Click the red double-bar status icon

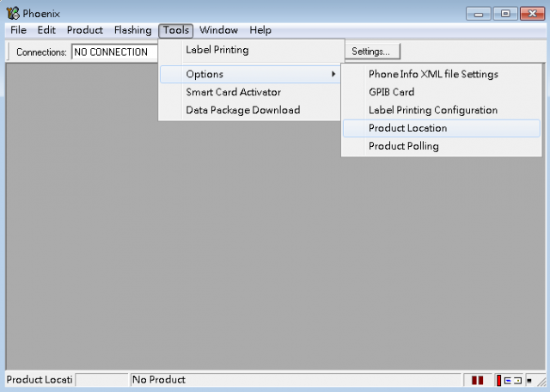(x=478, y=380)
